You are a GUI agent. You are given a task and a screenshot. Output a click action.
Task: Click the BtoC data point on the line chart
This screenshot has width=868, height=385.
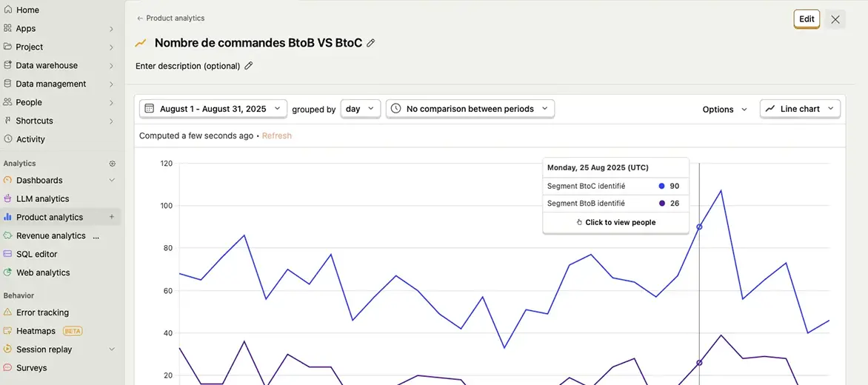[699, 227]
